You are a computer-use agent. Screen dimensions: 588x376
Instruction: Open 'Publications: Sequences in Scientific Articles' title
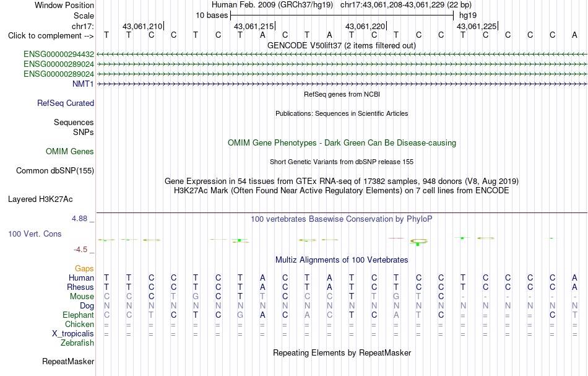point(342,113)
